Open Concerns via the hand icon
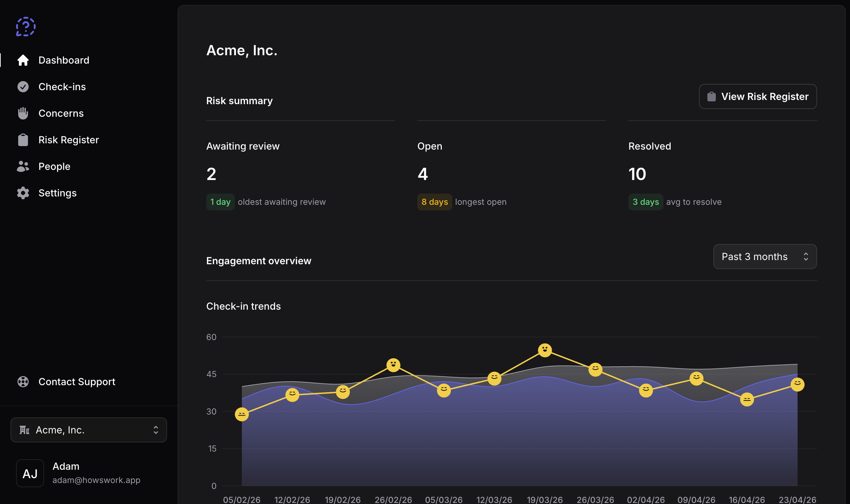850x504 pixels. click(23, 113)
